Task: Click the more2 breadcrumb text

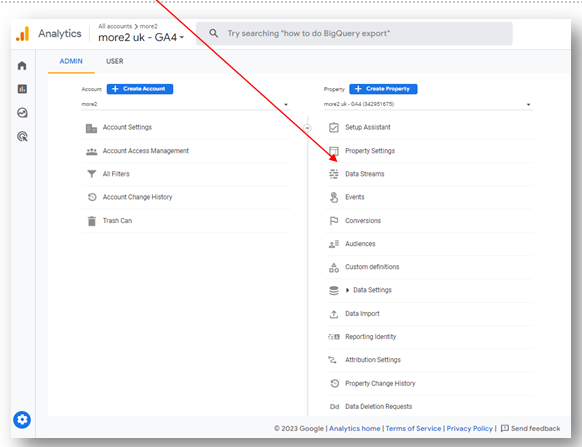Action: [148, 26]
